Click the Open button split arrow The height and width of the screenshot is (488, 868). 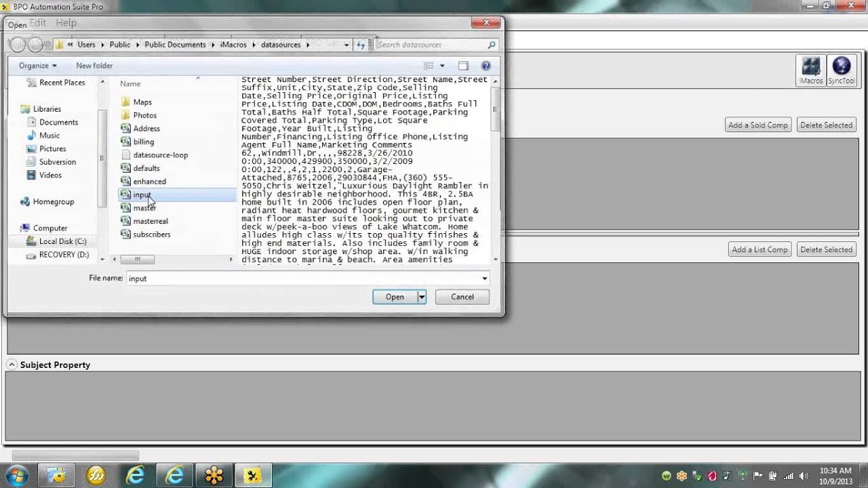pos(421,297)
